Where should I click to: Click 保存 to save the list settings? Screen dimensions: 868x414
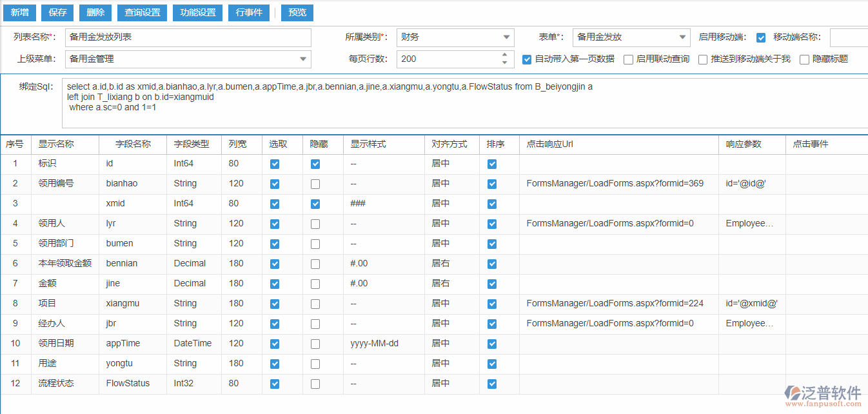(x=57, y=12)
